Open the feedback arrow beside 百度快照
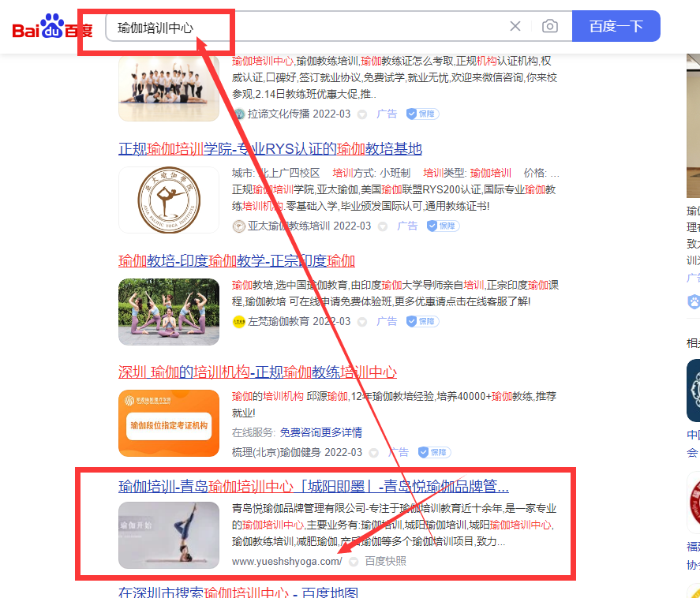700x598 pixels. pyautogui.click(x=353, y=562)
